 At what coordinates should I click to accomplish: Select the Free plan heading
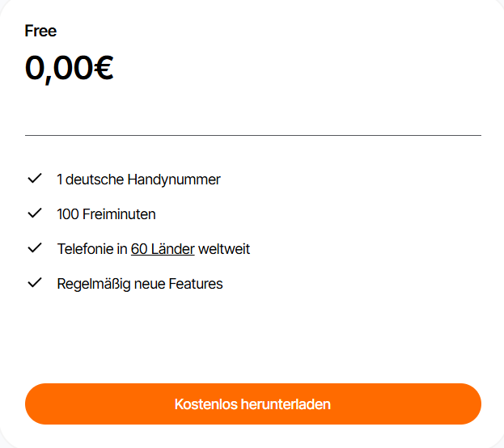(x=40, y=32)
